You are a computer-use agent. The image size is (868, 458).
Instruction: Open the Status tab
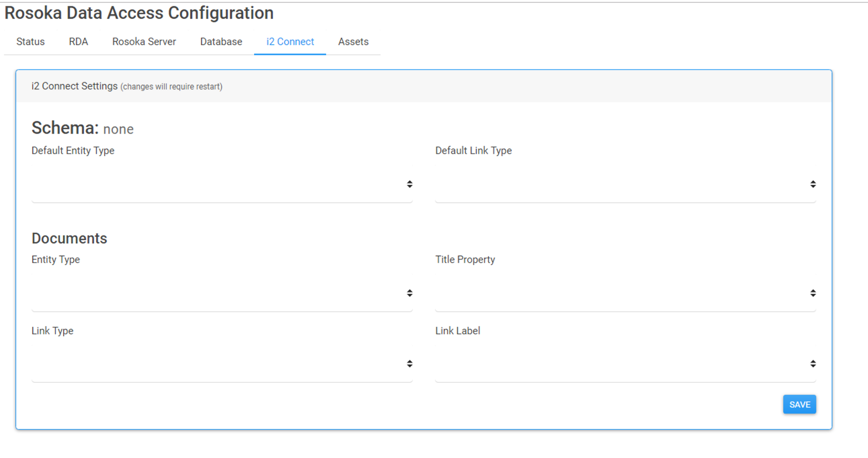pos(31,42)
